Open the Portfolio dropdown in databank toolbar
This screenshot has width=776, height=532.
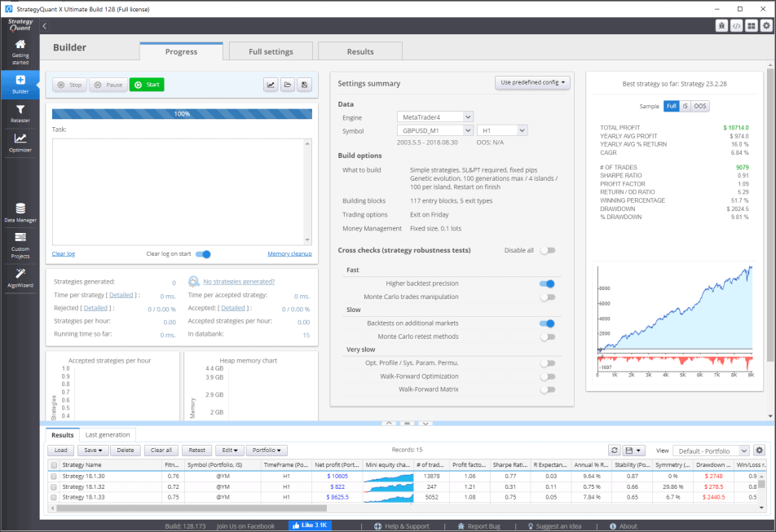coord(267,451)
